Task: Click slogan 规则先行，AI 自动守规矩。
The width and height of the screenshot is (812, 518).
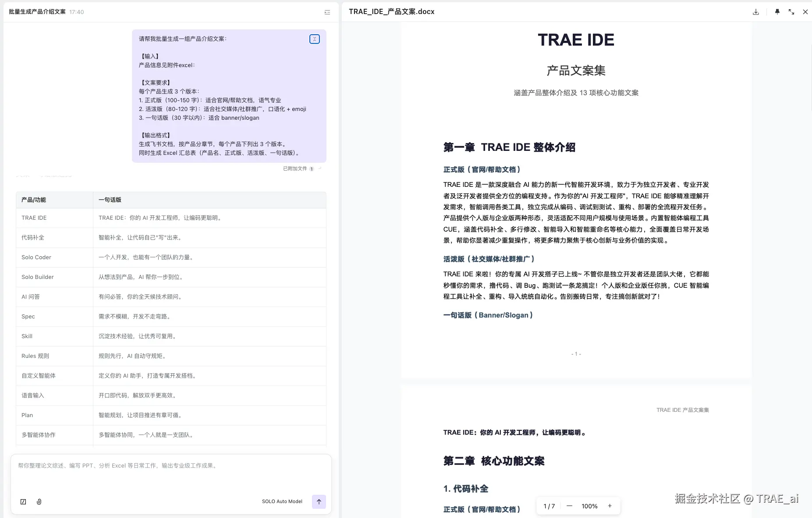Action: coord(133,356)
